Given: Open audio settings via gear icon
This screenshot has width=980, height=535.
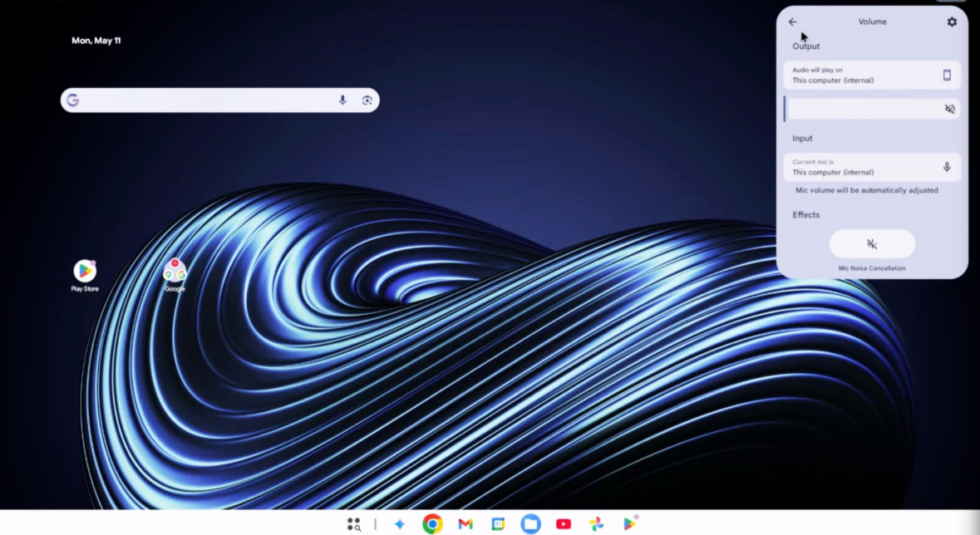Looking at the screenshot, I should point(951,22).
